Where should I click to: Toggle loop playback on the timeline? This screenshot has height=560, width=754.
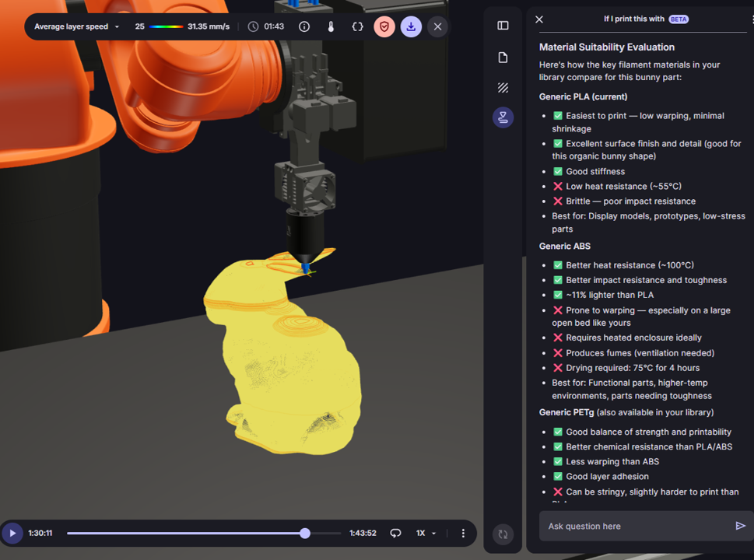395,533
